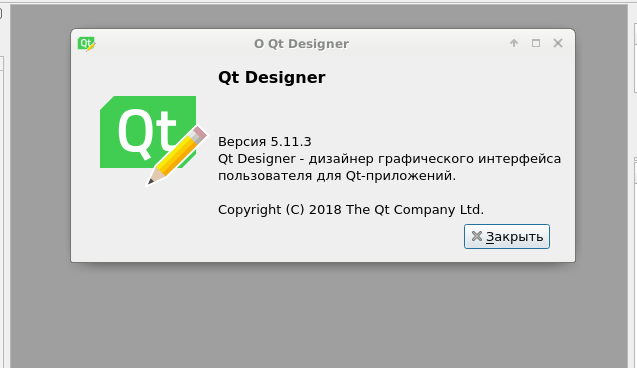Click the yellow pencil on the Qt logo
This screenshot has height=368, width=637.
tap(178, 155)
